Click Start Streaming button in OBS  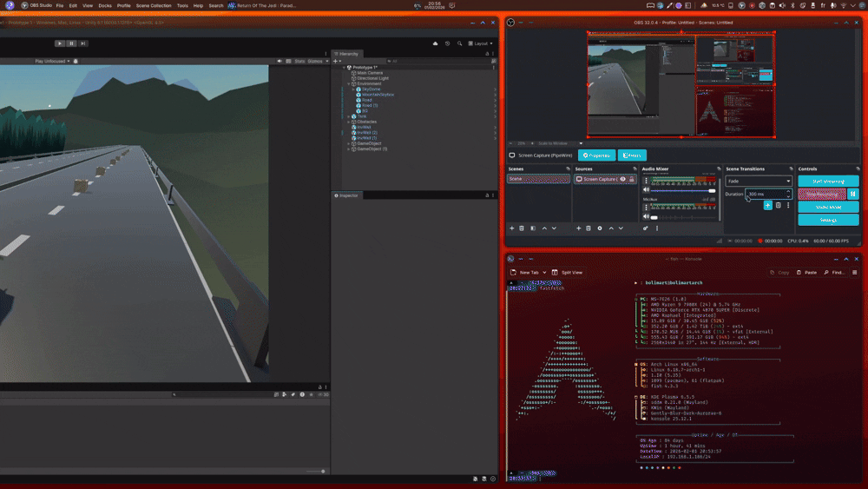pos(828,181)
